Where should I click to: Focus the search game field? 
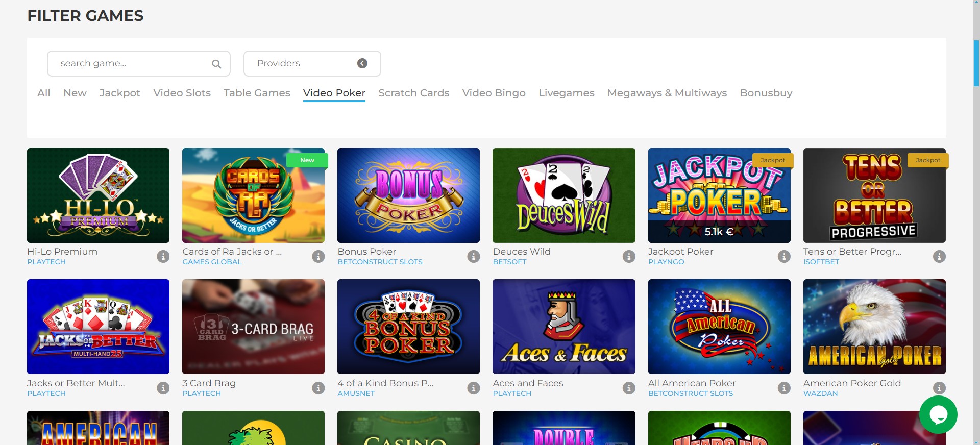[139, 63]
